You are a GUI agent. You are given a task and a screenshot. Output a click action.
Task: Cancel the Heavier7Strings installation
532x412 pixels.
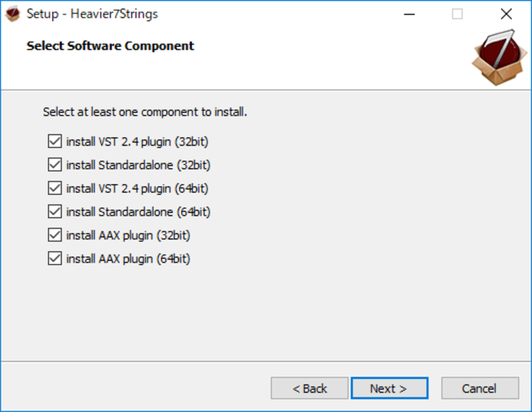[x=479, y=388]
